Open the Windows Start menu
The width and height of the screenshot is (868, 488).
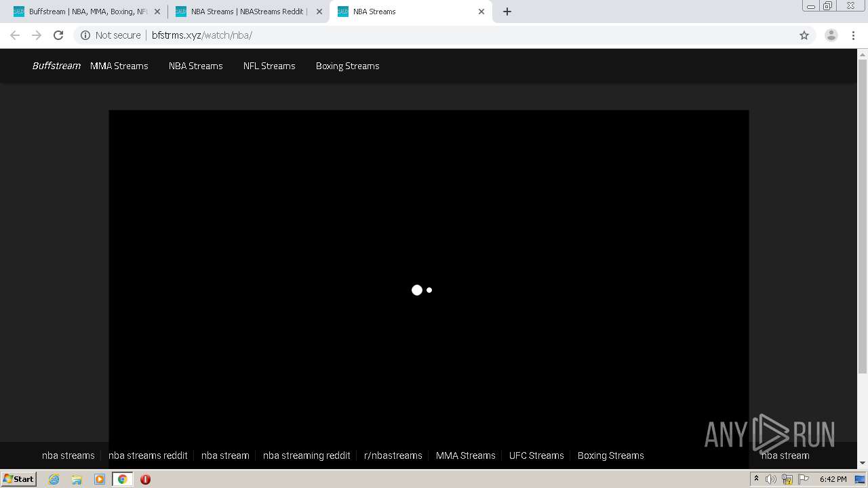19,479
